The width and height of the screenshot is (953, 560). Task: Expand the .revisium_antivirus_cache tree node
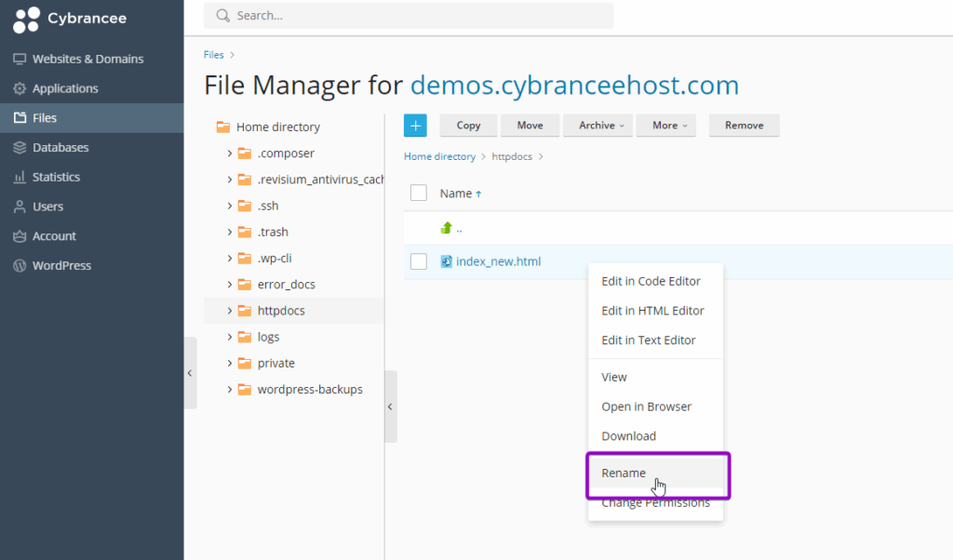tap(229, 180)
